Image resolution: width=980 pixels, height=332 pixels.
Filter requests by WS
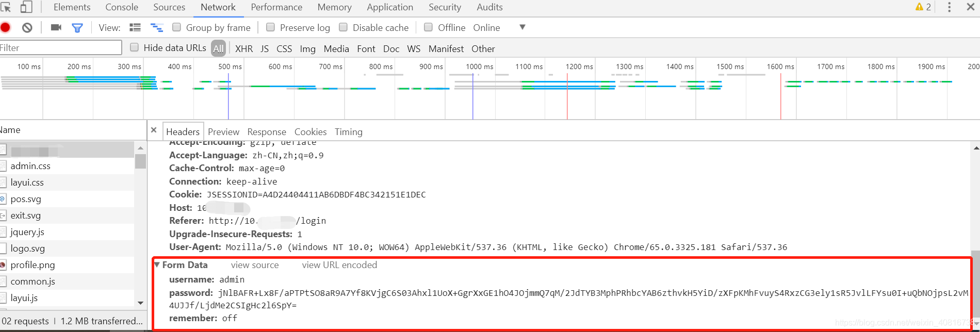[x=414, y=48]
